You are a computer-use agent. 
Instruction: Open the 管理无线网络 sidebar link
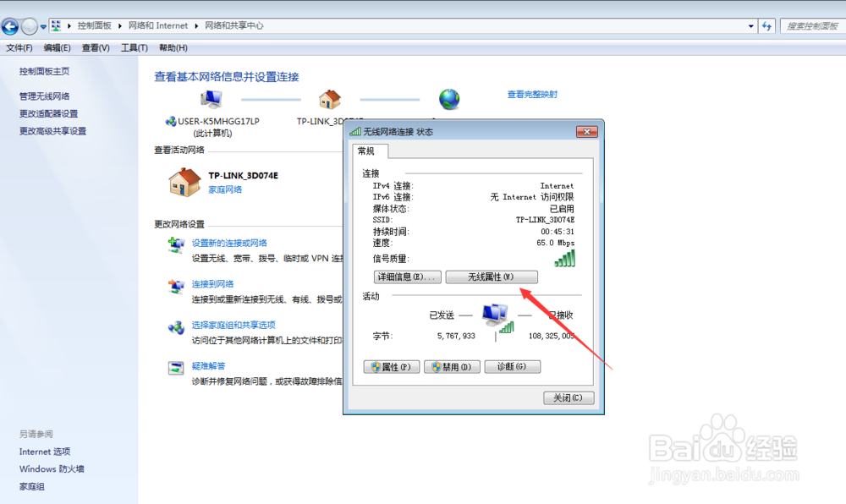(x=46, y=96)
